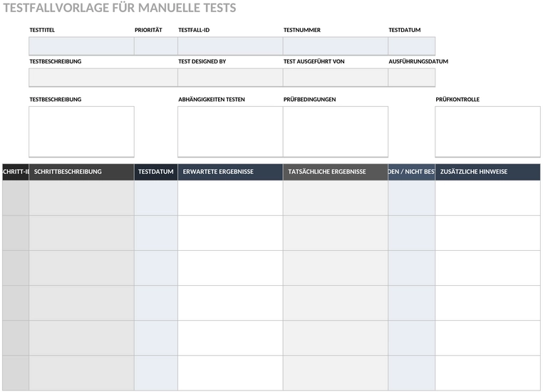Click the TEST AUSGEFÜHRT VON label
This screenshot has width=543, height=392.
coord(314,61)
